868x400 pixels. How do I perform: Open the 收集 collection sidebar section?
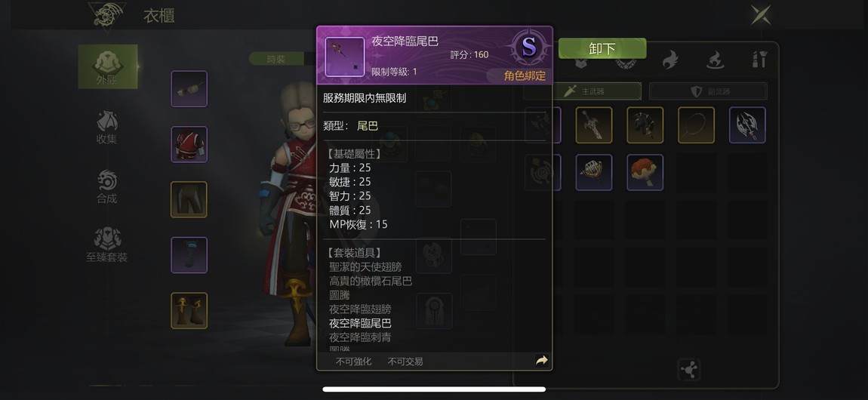(x=107, y=127)
